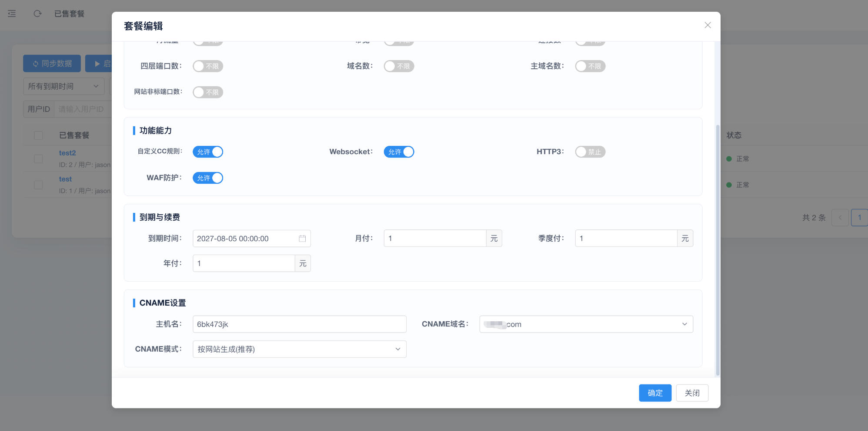Click the dialog vertical scrollbar
Viewport: 868px width, 431px height.
point(718,250)
